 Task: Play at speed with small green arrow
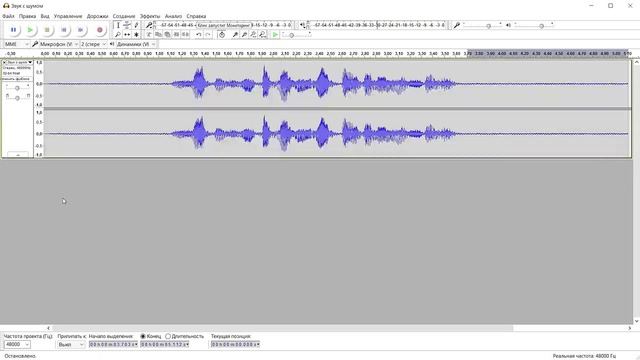click(x=276, y=35)
